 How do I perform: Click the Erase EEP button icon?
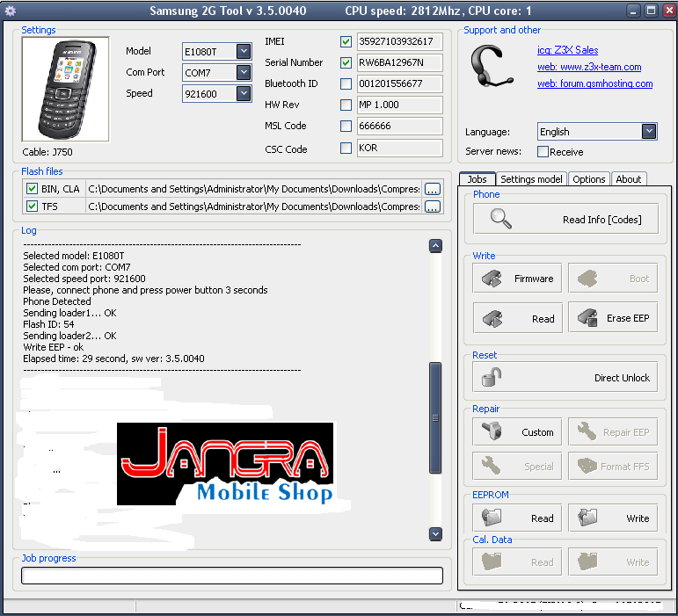587,317
